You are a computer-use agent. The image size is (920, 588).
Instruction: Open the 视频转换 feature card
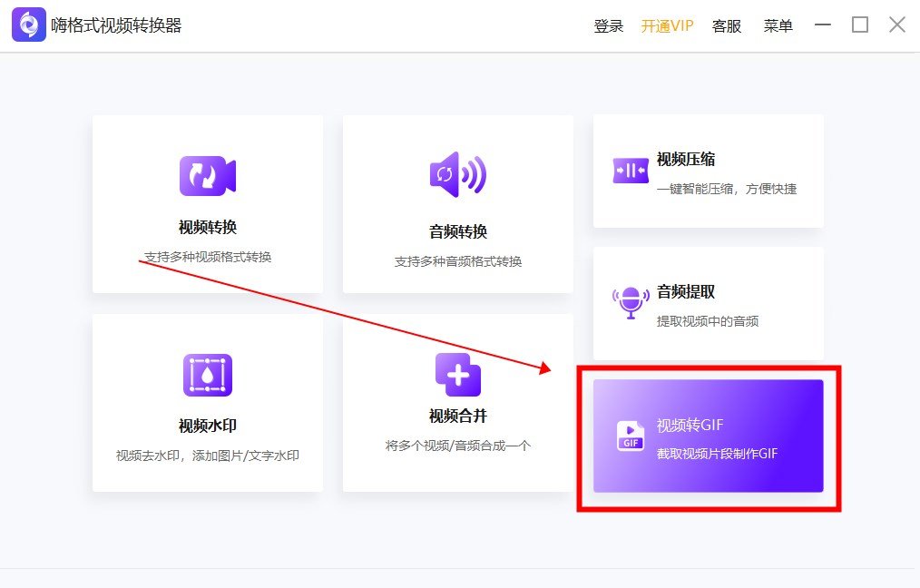[x=207, y=203]
